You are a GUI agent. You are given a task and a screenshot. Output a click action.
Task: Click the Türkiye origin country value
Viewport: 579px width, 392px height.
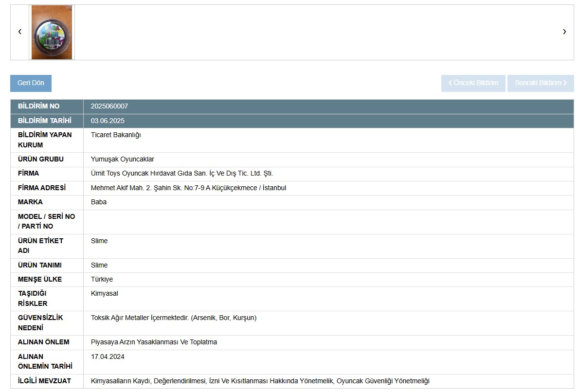pos(102,280)
